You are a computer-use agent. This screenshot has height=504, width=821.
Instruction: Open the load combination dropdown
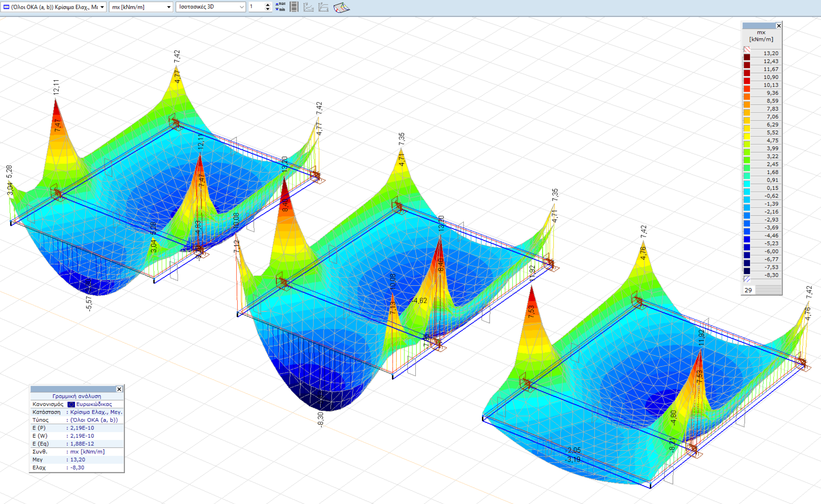102,7
